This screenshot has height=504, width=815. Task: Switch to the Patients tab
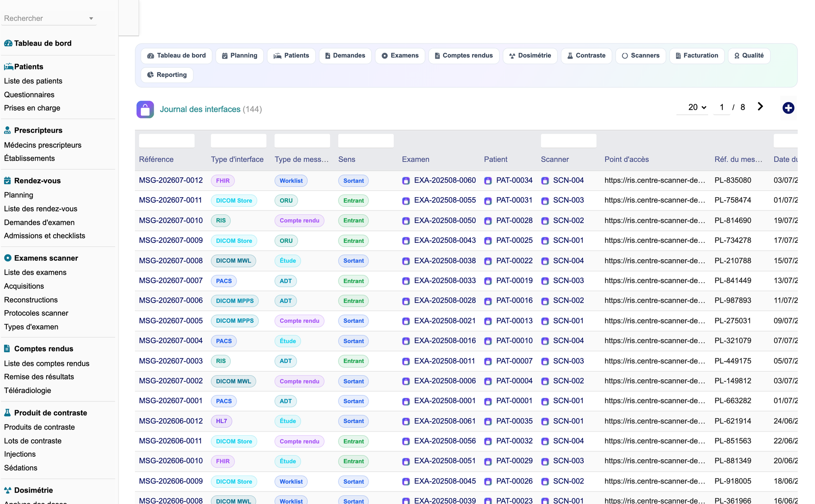pos(291,56)
